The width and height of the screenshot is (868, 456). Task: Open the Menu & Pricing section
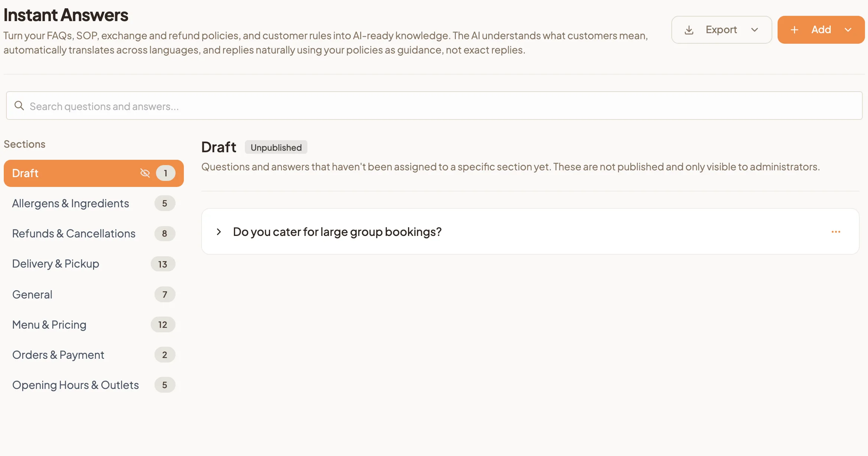(94, 324)
